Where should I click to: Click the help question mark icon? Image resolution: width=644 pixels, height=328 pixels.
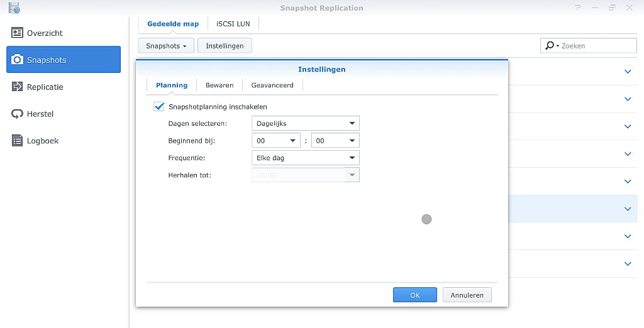[578, 8]
